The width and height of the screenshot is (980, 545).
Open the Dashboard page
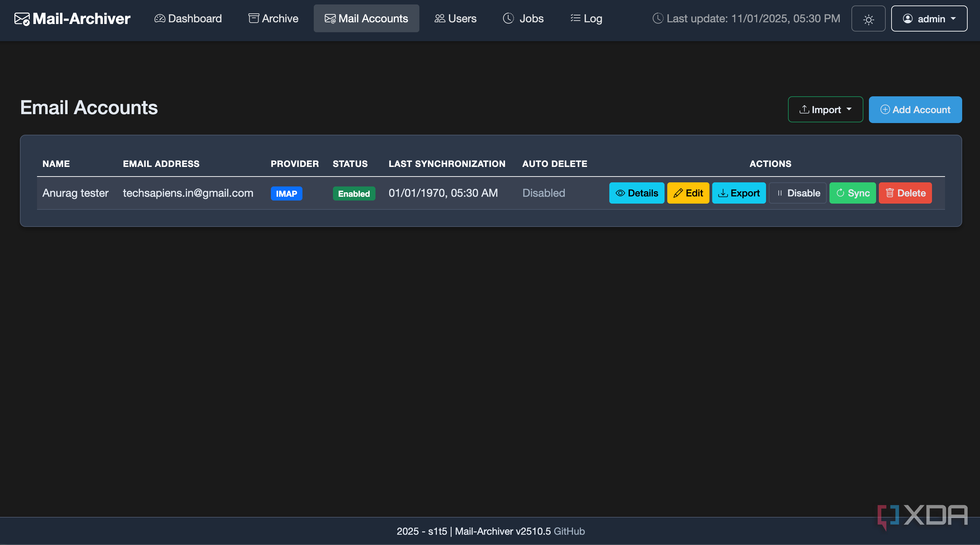188,19
